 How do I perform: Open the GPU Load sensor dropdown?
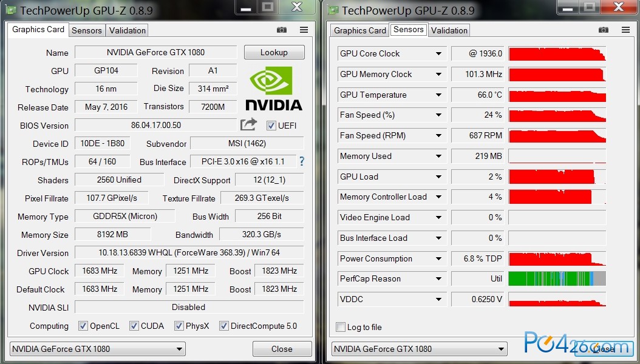tap(438, 177)
